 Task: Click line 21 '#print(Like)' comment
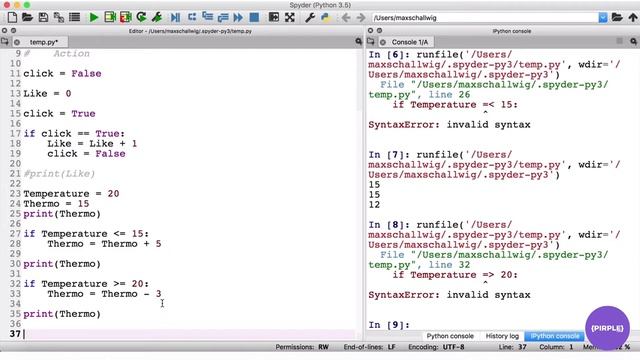tap(59, 174)
